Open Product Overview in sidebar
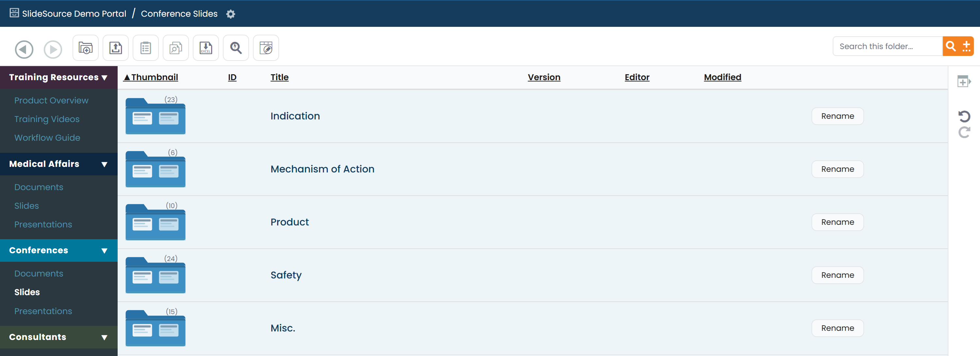 51,100
